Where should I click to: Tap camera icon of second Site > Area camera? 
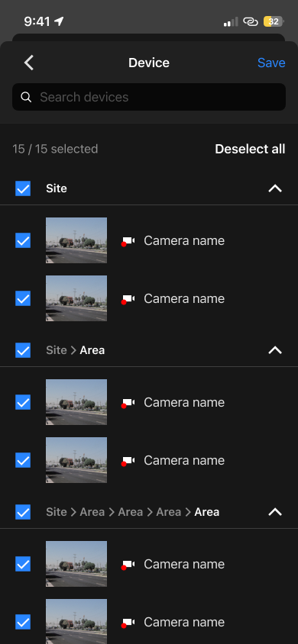(x=128, y=461)
